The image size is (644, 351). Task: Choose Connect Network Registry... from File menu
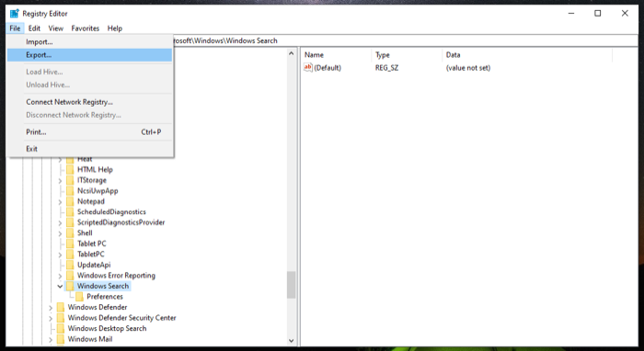pos(89,102)
